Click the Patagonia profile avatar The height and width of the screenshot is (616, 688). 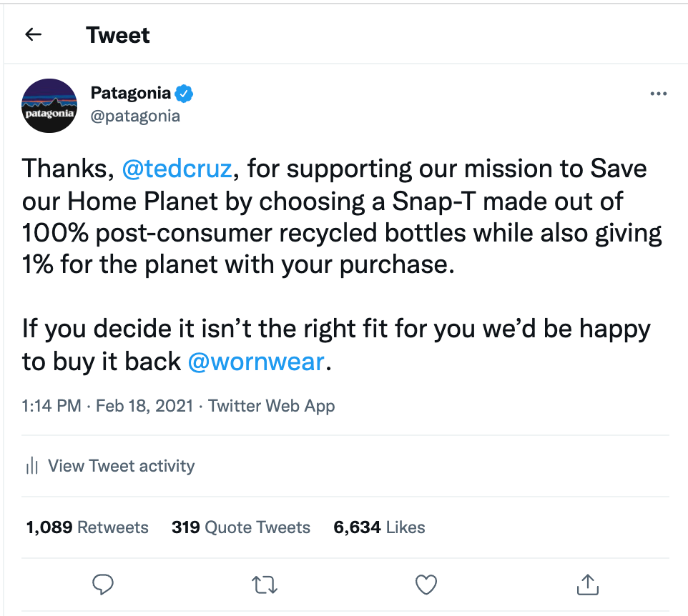pyautogui.click(x=49, y=106)
